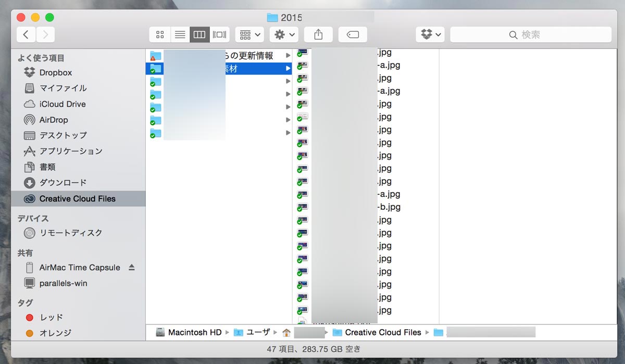Click the Share button
Viewport: 625px width, 364px height.
click(x=319, y=35)
